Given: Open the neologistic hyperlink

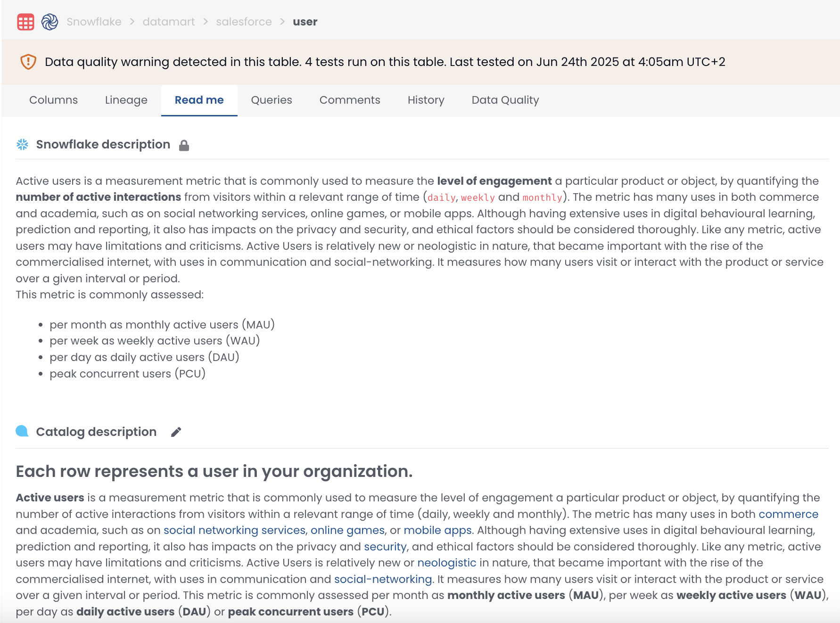Looking at the screenshot, I should pos(446,563).
